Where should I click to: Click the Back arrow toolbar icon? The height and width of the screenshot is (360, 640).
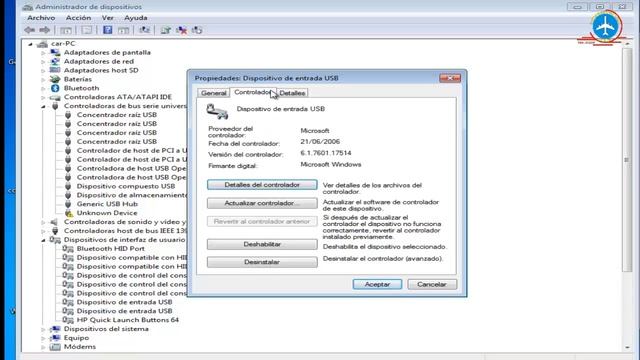(29, 30)
